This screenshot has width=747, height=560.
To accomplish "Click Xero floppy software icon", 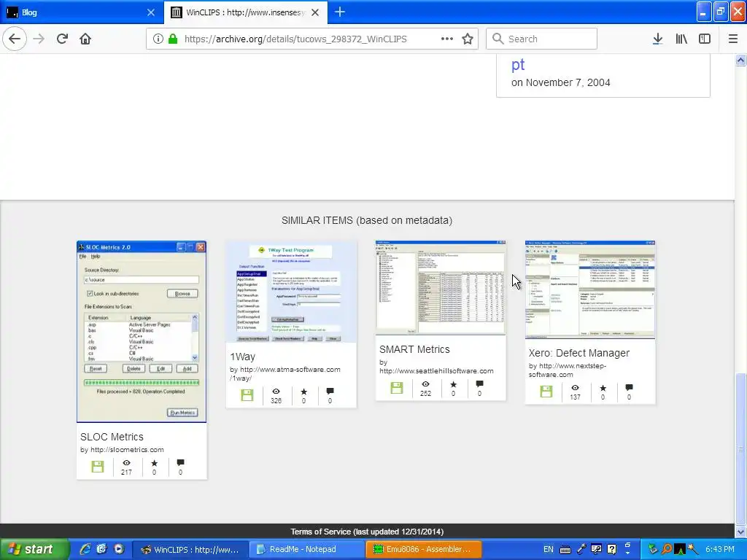I will pyautogui.click(x=546, y=392).
